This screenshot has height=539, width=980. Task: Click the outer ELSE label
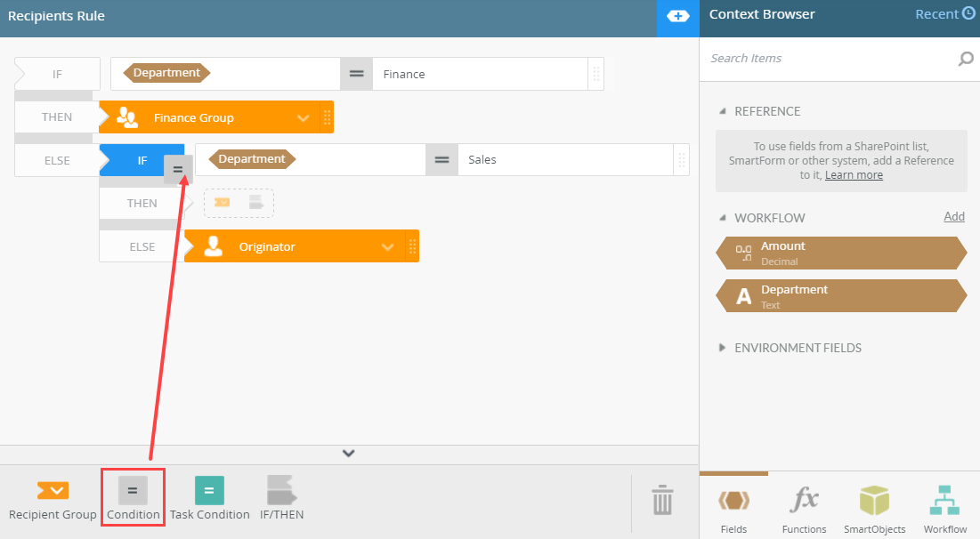tap(57, 160)
